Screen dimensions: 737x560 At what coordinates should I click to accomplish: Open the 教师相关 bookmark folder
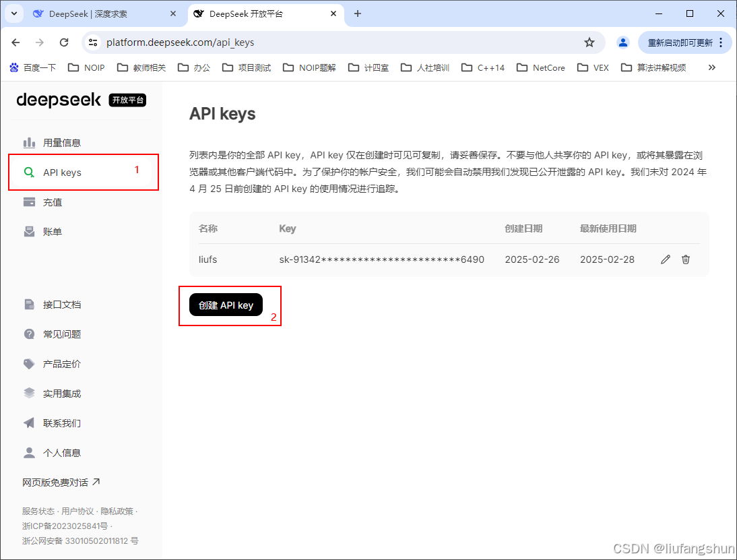(141, 67)
